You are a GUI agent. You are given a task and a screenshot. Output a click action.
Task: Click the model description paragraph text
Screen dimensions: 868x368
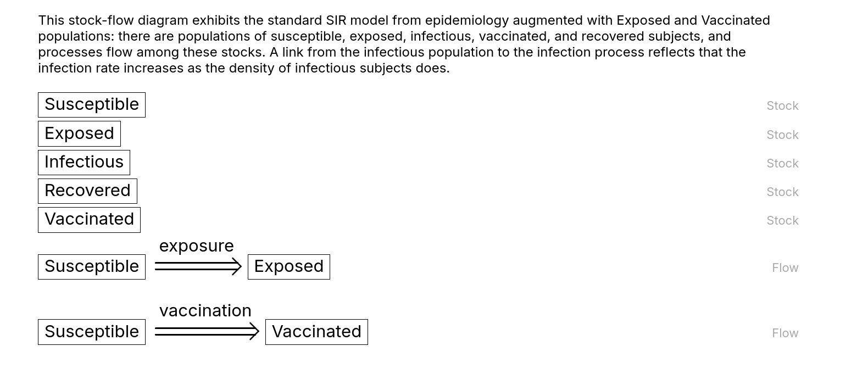pyautogui.click(x=404, y=44)
